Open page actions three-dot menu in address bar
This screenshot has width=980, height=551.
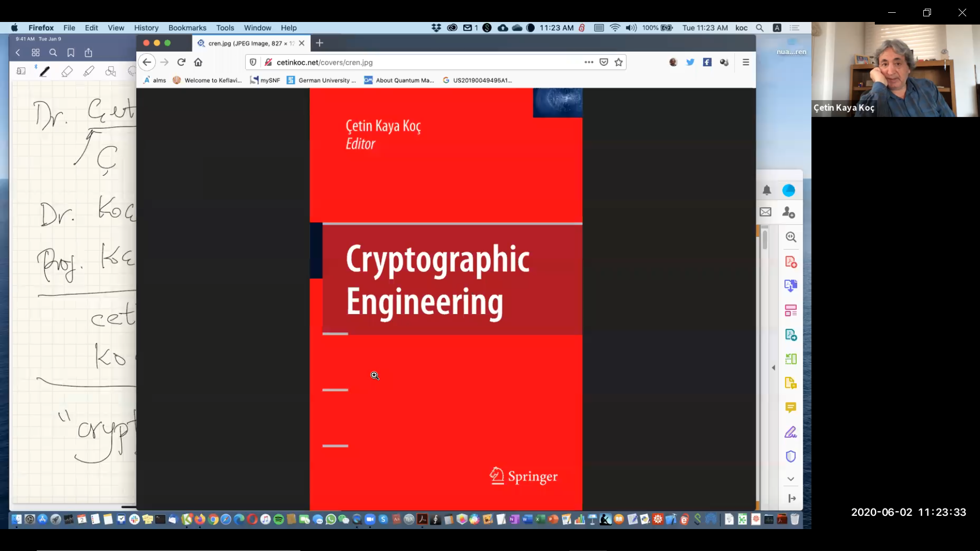point(589,62)
